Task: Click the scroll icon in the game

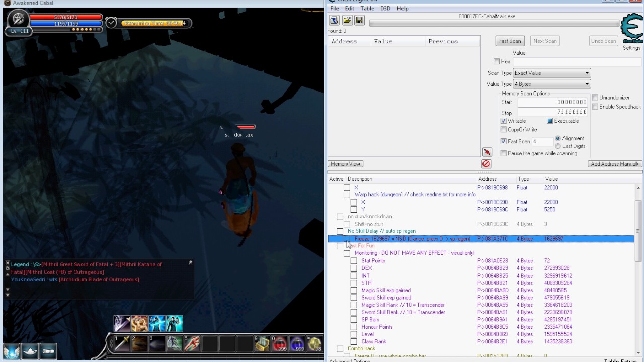Action: [48, 351]
